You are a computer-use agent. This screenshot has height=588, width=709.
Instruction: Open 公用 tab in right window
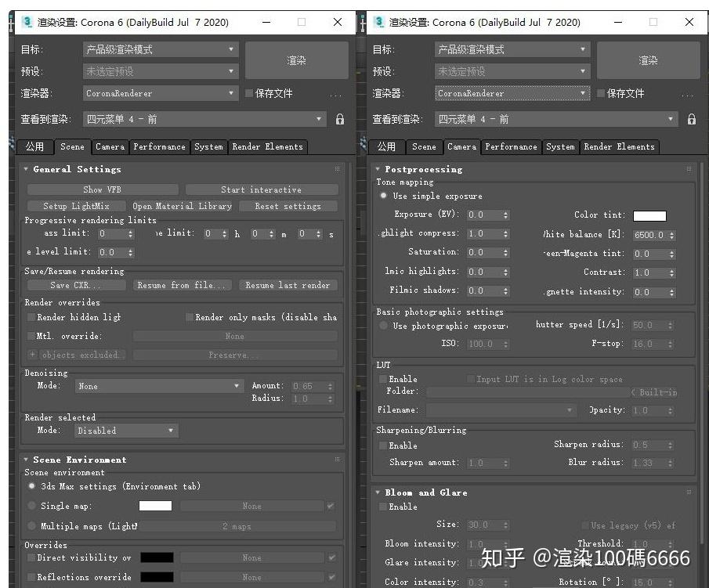click(386, 147)
